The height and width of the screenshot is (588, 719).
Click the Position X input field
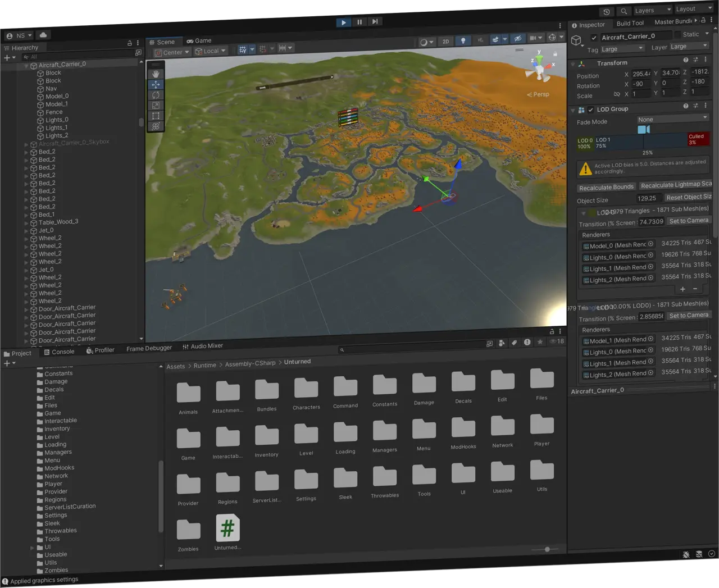(641, 74)
